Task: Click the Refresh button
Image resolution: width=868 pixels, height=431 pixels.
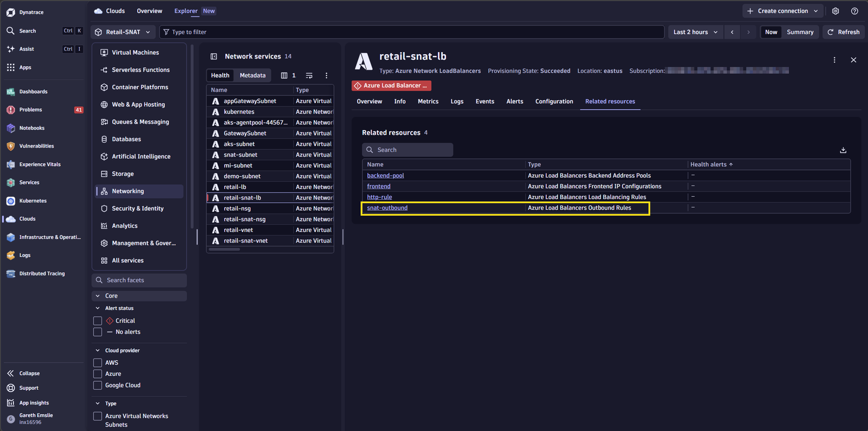Action: [844, 32]
